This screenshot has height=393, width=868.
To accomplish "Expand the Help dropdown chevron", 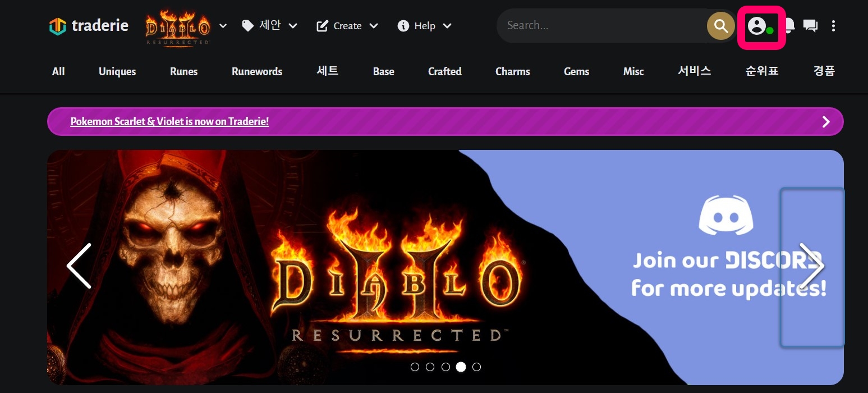I will [x=447, y=26].
